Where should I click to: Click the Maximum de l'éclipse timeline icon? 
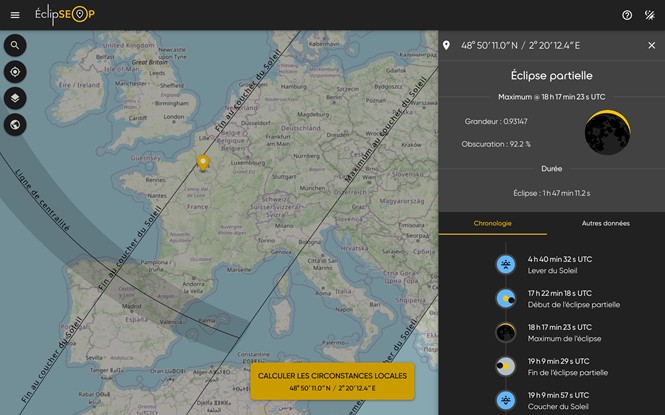coord(507,332)
